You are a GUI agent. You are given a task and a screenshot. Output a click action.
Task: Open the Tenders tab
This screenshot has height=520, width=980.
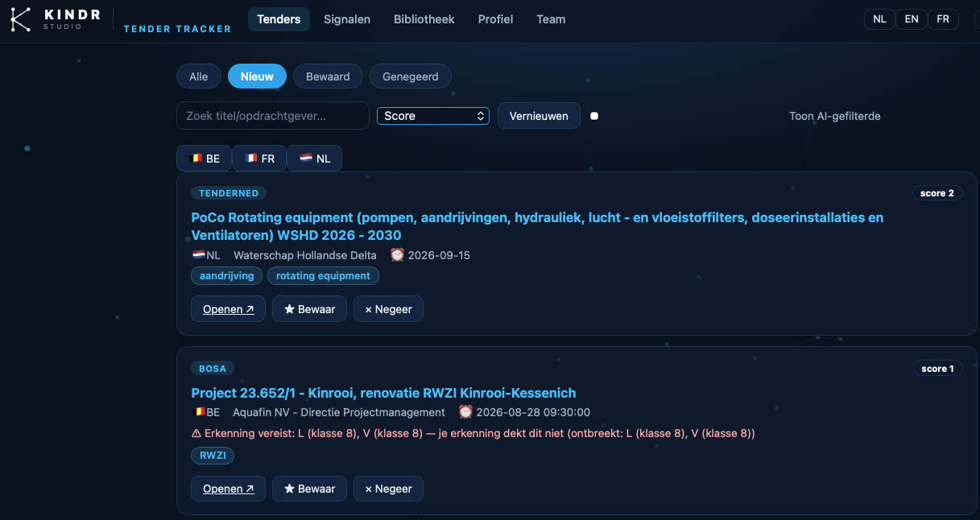(279, 19)
